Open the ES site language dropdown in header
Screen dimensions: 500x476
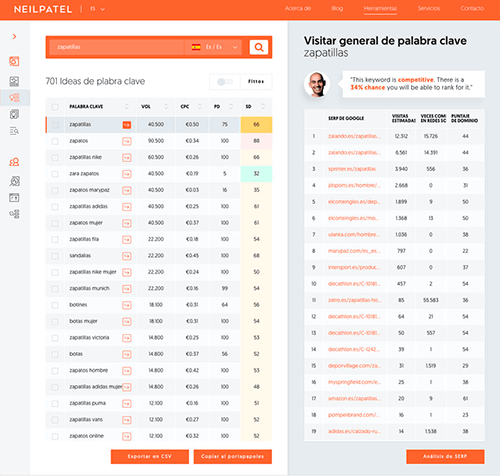tap(97, 9)
